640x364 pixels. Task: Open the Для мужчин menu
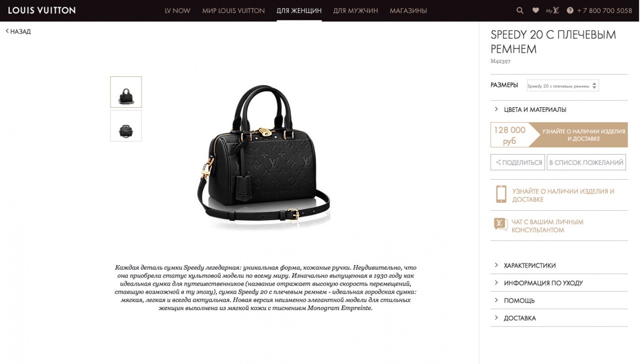[x=355, y=10]
